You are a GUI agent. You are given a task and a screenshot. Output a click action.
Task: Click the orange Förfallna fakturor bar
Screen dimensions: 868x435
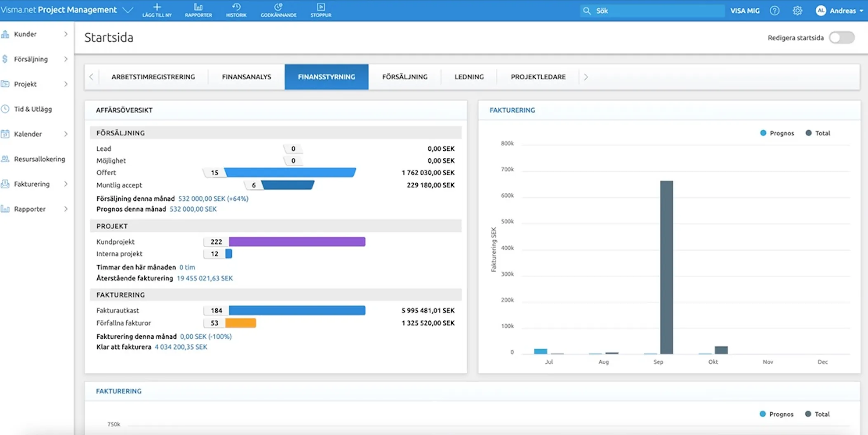tap(241, 323)
